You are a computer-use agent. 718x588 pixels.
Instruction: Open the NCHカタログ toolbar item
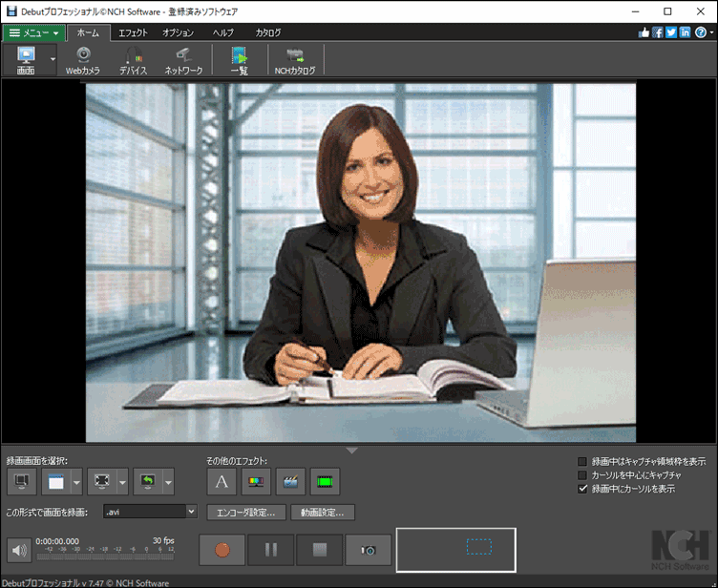point(295,60)
